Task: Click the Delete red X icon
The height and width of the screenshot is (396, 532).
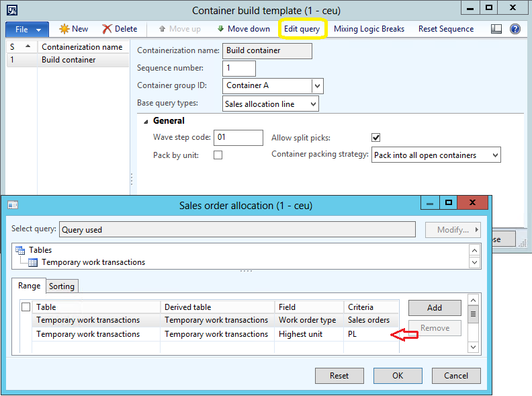Action: [107, 29]
